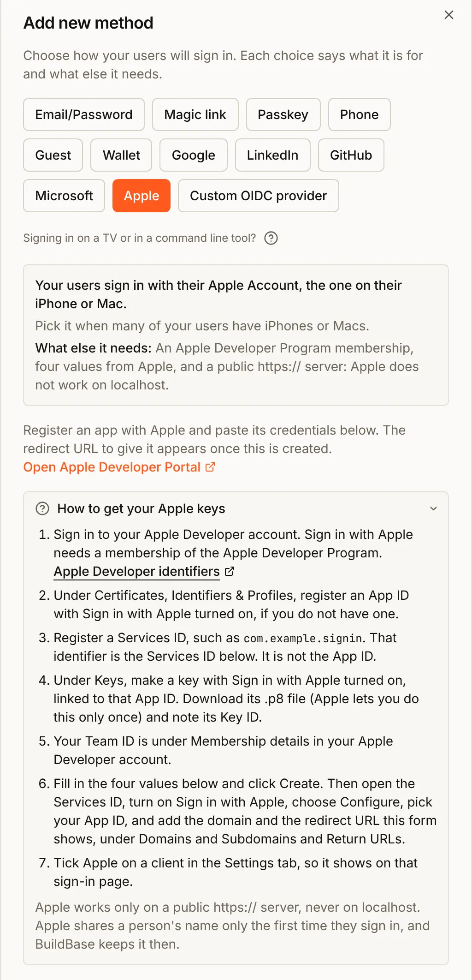Select Google as sign-in method
472x980 pixels.
coord(194,155)
